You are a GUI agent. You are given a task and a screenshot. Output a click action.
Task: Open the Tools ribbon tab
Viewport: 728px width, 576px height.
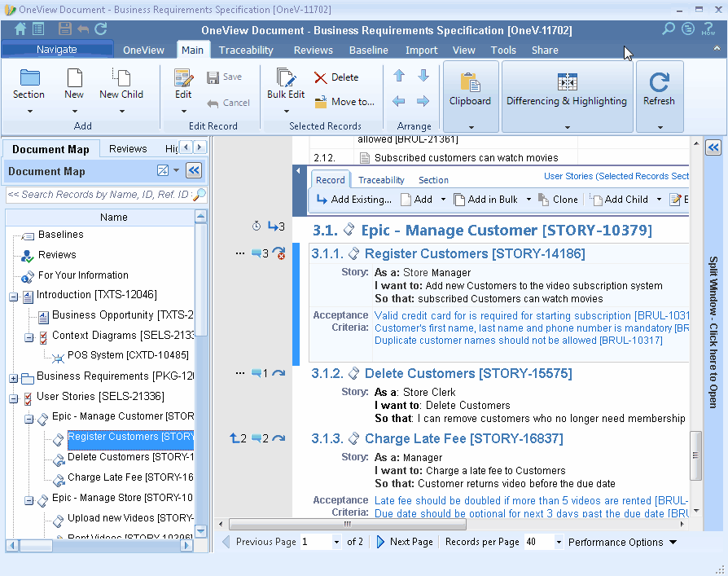(504, 51)
